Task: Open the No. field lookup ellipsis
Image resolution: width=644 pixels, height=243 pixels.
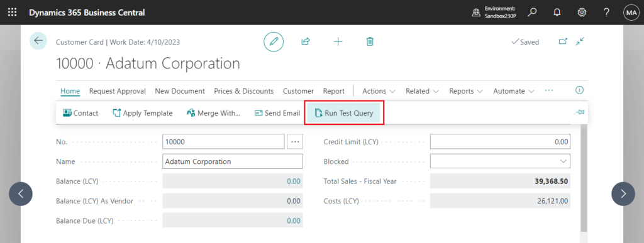Action: pyautogui.click(x=295, y=141)
